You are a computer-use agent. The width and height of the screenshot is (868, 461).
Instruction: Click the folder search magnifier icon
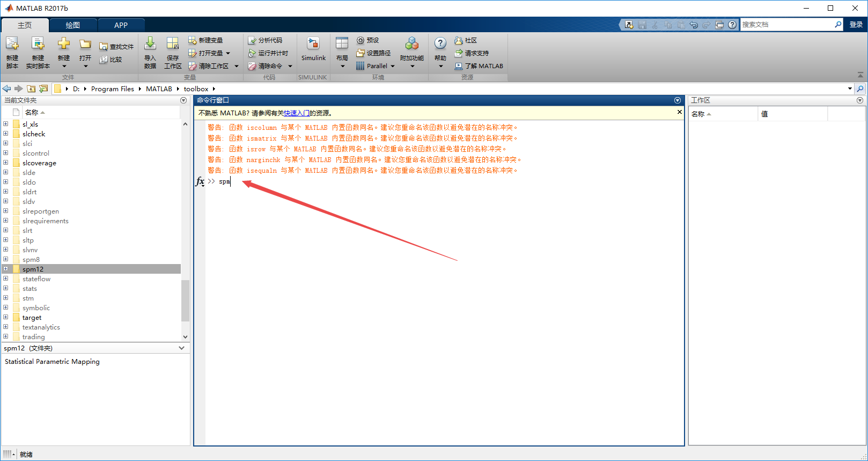click(x=860, y=89)
